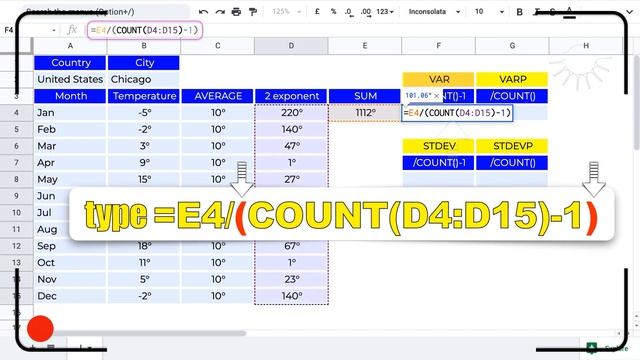
Task: Open the Inconsolata font dropdown
Action: click(435, 12)
